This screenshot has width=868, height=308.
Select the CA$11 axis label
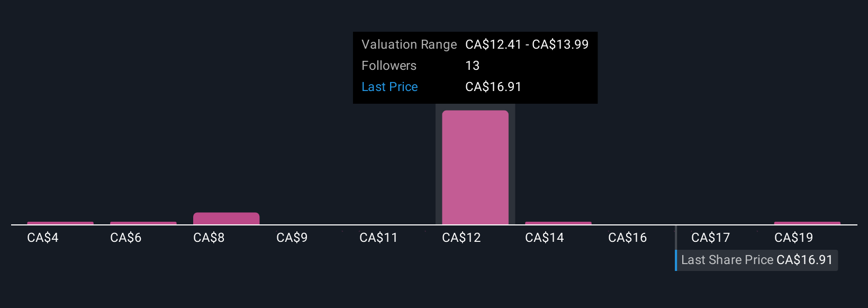point(378,238)
